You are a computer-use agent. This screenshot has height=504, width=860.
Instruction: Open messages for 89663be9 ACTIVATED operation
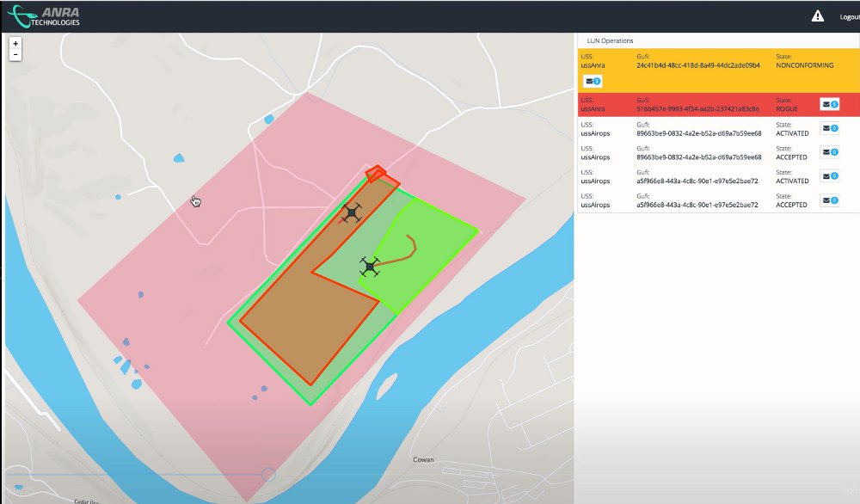pos(830,128)
